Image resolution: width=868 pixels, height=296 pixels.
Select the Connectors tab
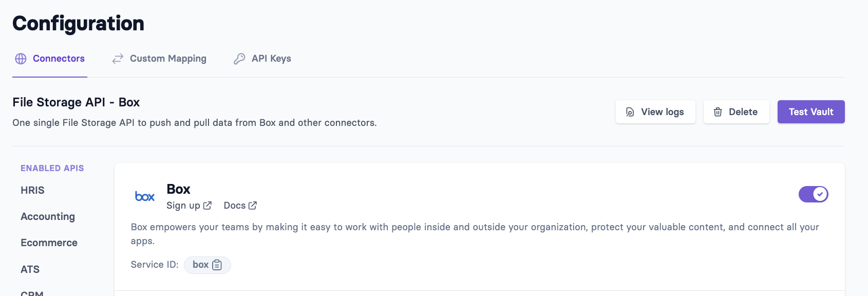point(59,59)
